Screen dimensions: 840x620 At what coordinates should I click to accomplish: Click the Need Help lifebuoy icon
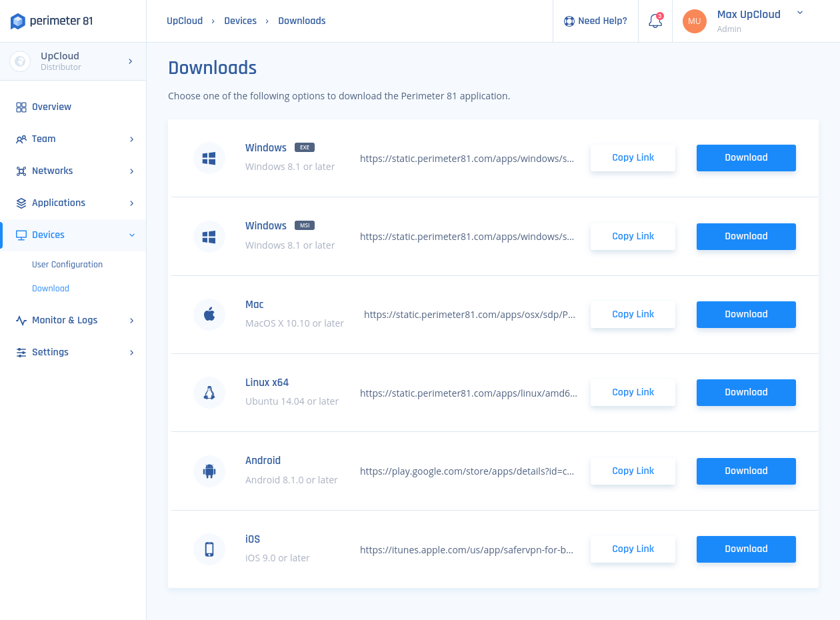tap(569, 21)
